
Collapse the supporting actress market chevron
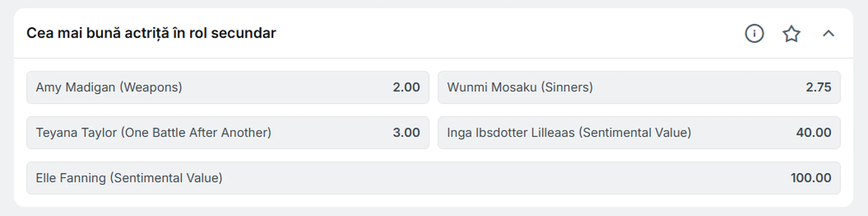pos(828,33)
